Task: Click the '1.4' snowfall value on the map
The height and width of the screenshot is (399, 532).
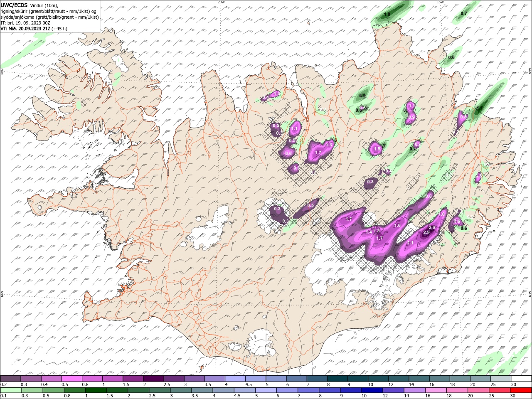Action: [x=369, y=232]
